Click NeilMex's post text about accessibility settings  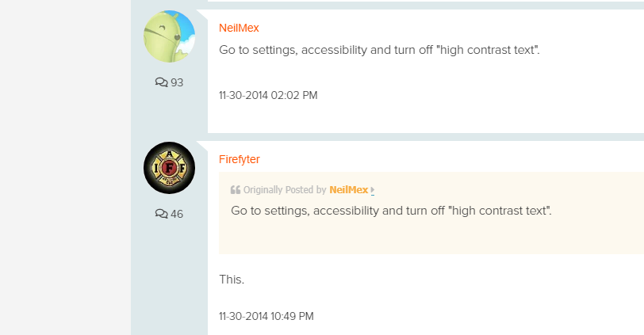[379, 50]
